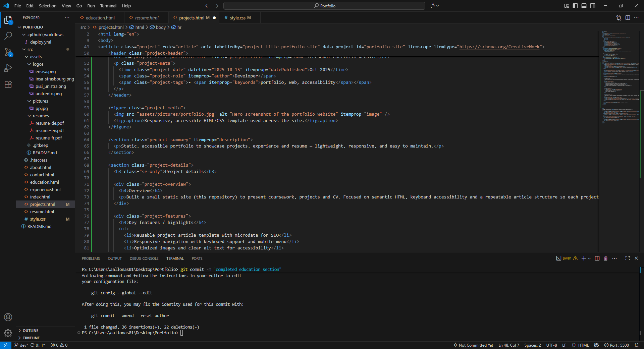
Task: Kill terminal with trash icon
Action: [x=605, y=258]
